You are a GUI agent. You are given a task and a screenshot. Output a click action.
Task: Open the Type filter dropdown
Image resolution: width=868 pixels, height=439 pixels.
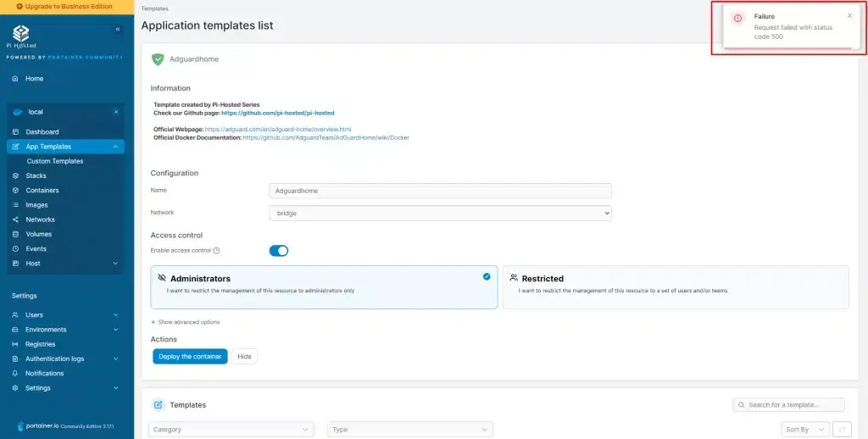click(409, 430)
